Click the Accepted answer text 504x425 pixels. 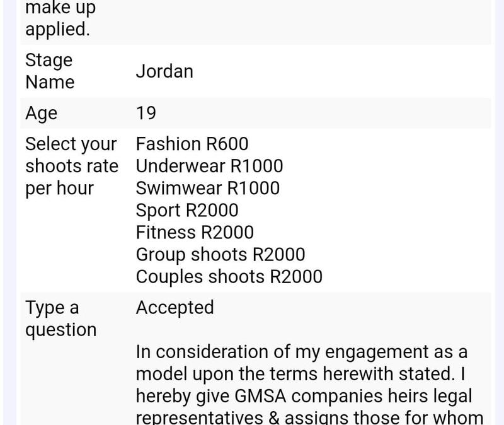click(175, 308)
